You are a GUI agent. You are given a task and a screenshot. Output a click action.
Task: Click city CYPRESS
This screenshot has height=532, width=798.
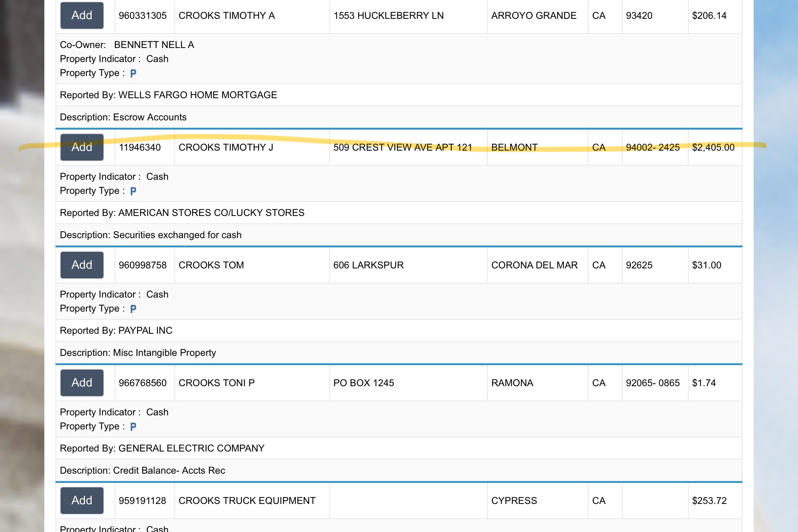click(514, 501)
